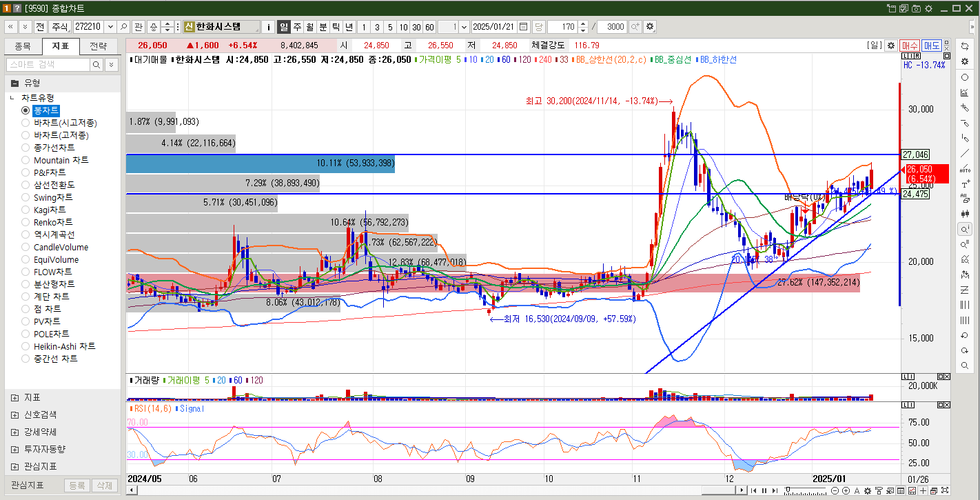Viewport: 980px width, 500px height.
Task: Jump to last with skip-forward icon
Action: [x=775, y=490]
